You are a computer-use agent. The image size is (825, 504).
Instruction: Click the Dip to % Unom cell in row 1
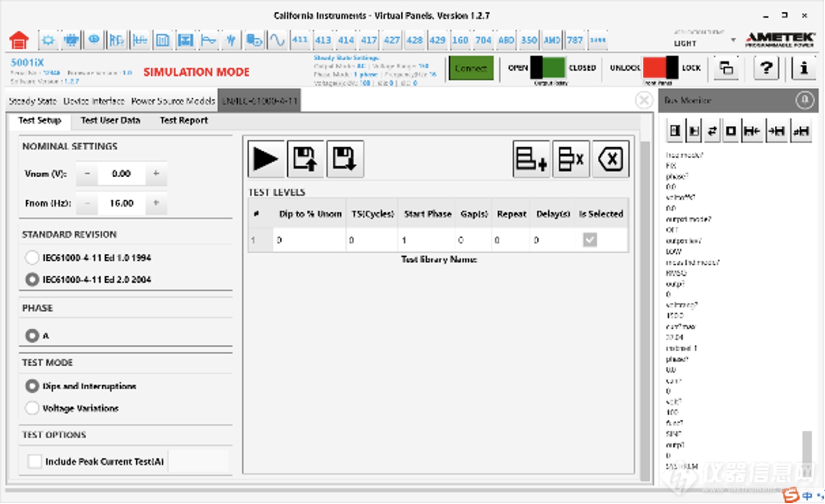[309, 240]
